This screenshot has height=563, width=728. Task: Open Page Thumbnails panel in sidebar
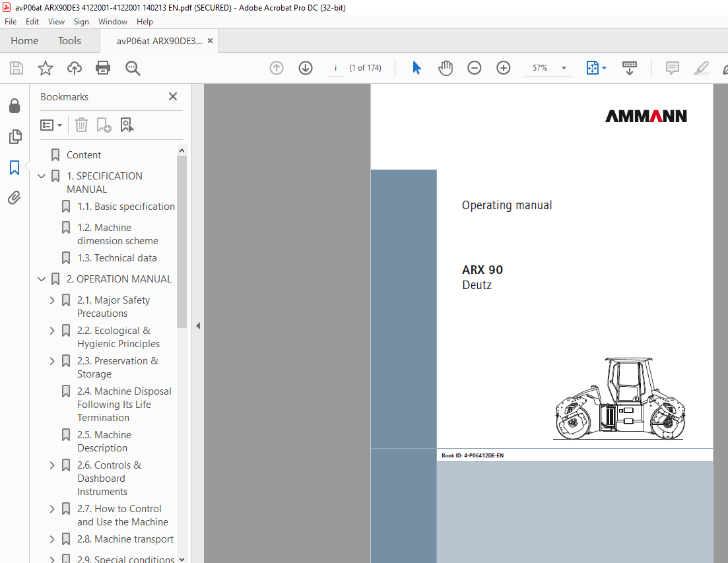pos(15,137)
